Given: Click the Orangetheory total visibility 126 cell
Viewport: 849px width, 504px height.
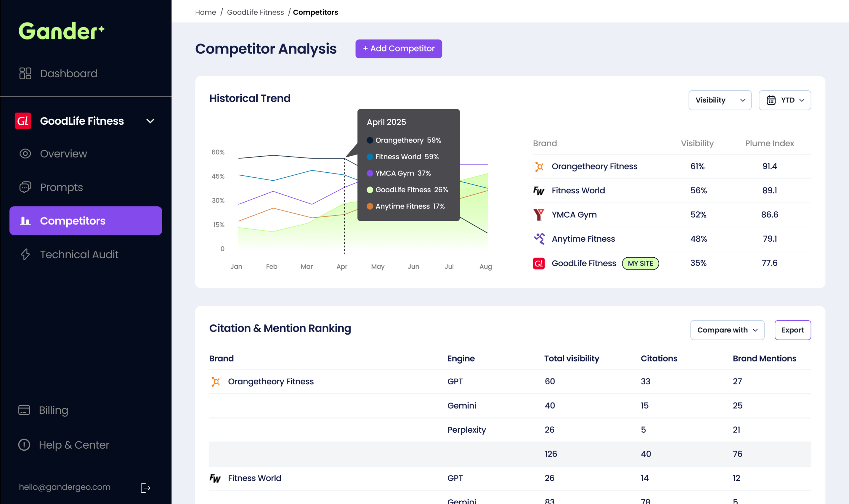Looking at the screenshot, I should tap(551, 454).
